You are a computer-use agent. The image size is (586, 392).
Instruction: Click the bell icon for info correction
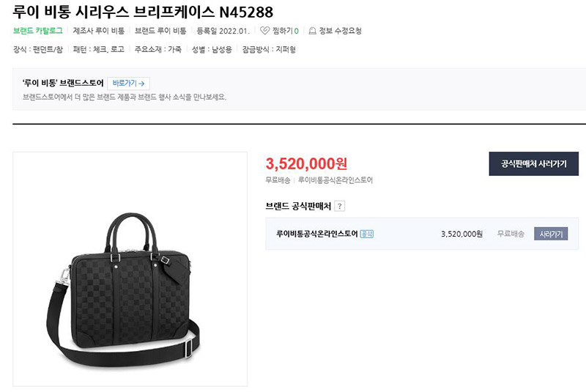(x=313, y=31)
